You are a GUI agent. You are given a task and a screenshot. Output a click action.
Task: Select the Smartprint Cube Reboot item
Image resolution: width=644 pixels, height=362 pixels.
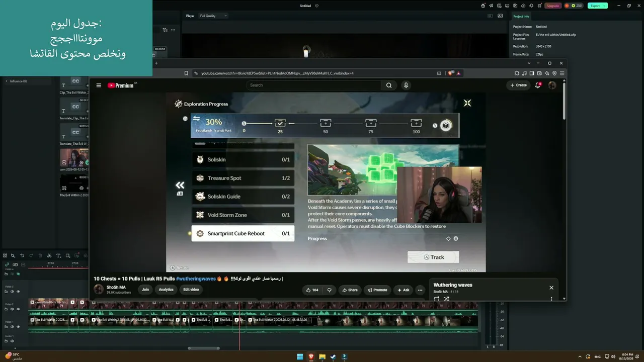(243, 233)
